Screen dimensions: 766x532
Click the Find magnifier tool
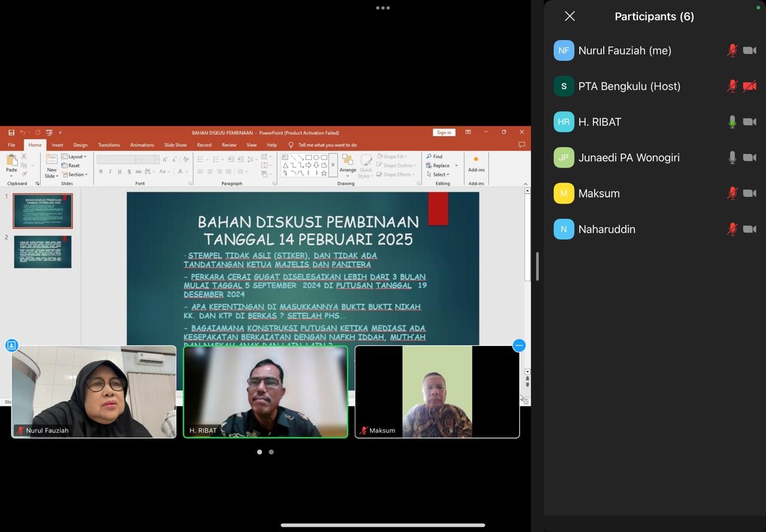point(434,157)
